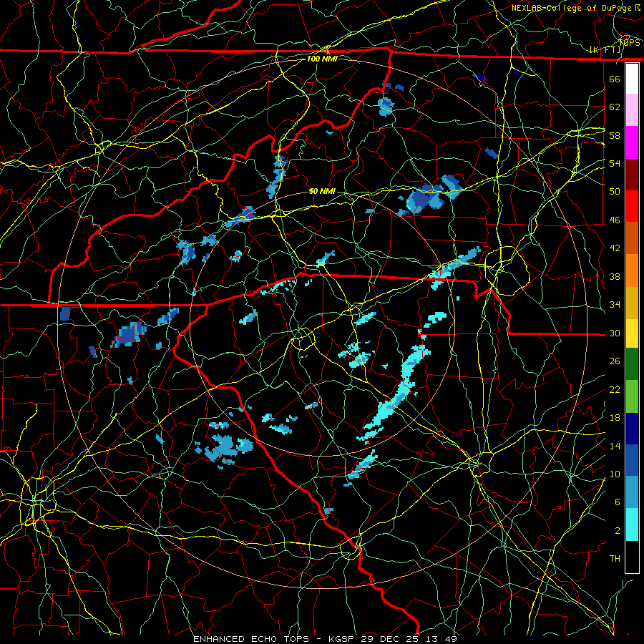Click the NEXLAB-College of DuPage title text
The height and width of the screenshot is (644, 644).
click(x=575, y=8)
